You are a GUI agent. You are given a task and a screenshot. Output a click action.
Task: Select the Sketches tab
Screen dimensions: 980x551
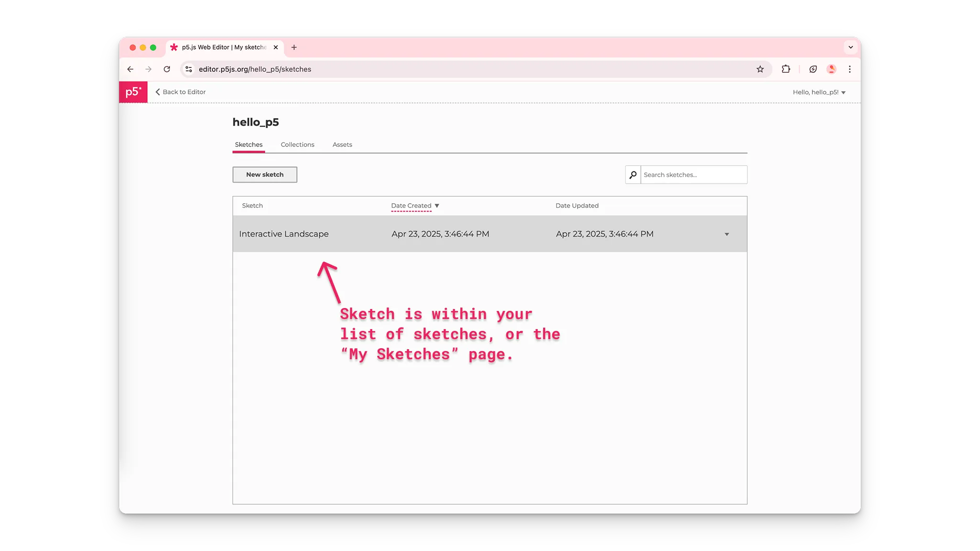click(248, 144)
